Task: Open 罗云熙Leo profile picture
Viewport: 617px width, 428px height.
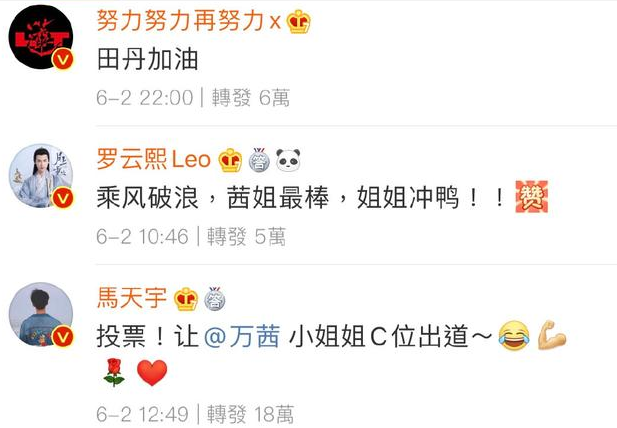Action: click(x=41, y=176)
